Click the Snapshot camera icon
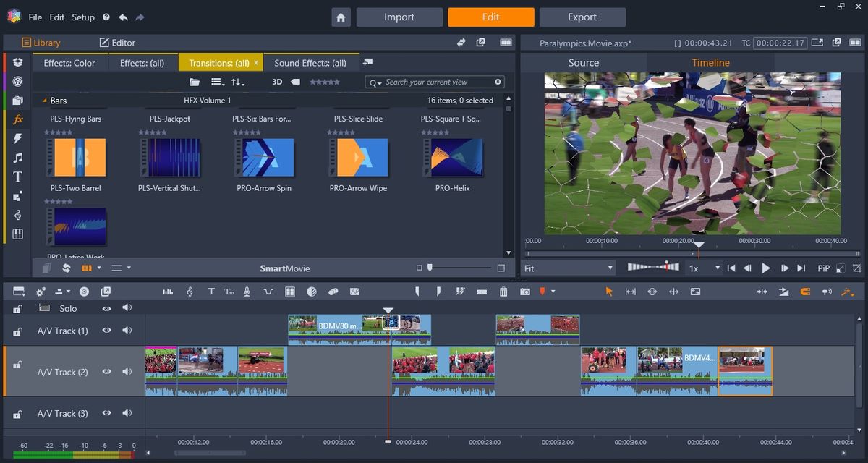The width and height of the screenshot is (868, 463). click(525, 292)
